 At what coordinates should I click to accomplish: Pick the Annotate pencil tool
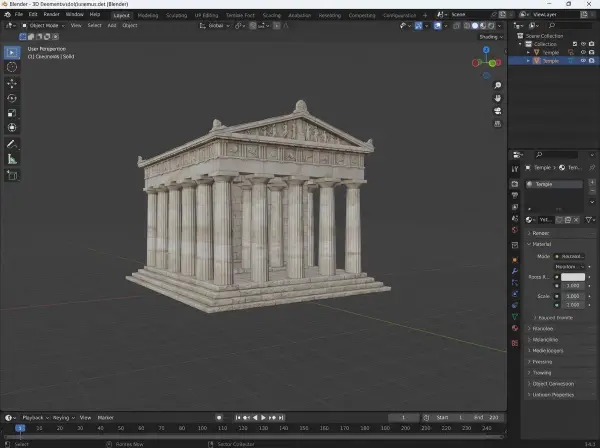[x=12, y=144]
